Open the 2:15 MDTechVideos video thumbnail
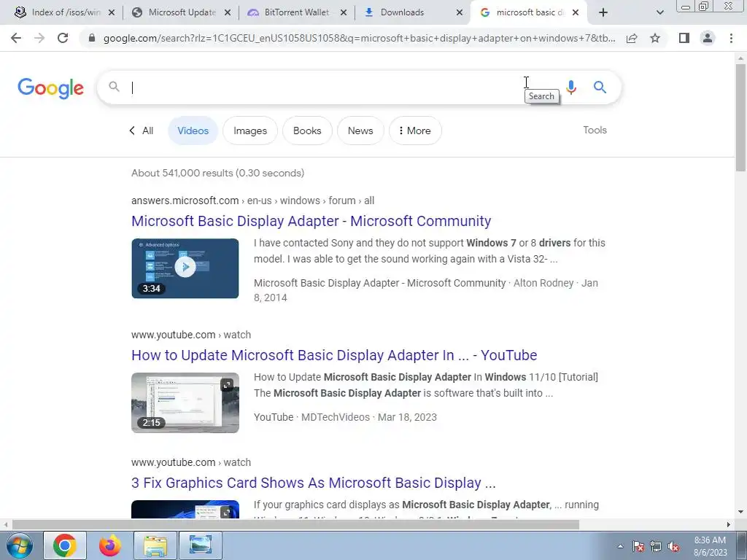The image size is (747, 560). click(185, 402)
